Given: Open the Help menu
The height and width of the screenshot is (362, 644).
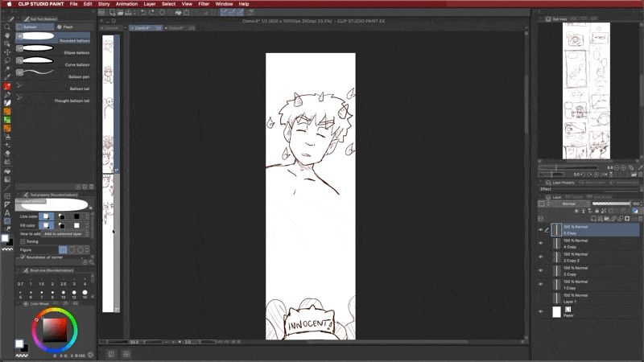Looking at the screenshot, I should [x=244, y=4].
